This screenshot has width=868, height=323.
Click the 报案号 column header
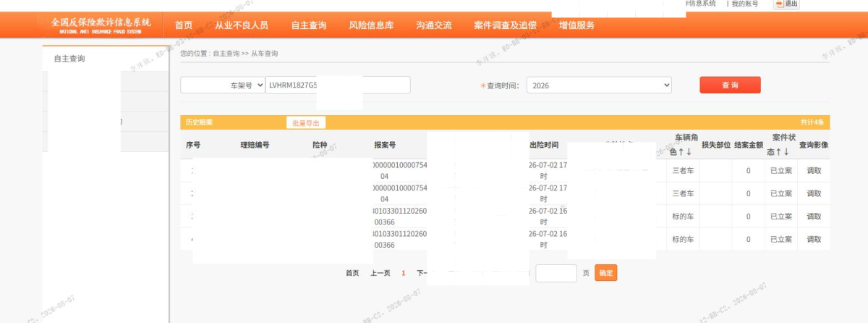pyautogui.click(x=385, y=145)
